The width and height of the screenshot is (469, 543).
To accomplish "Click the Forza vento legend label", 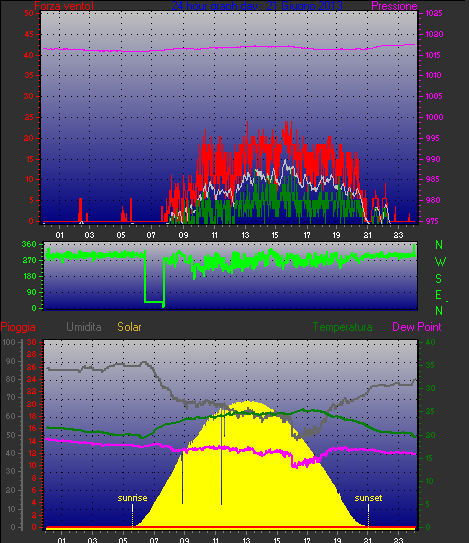I will pos(64,6).
